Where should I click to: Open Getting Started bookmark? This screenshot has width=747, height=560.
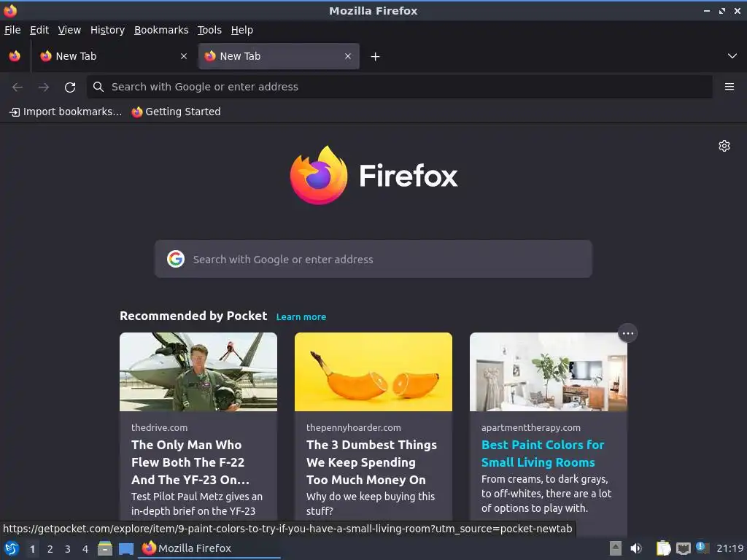point(177,112)
